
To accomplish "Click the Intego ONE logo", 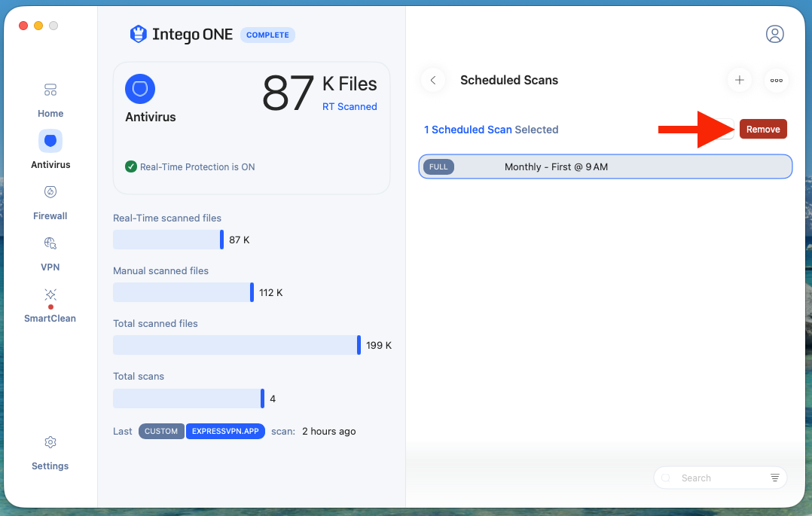I will click(x=181, y=35).
